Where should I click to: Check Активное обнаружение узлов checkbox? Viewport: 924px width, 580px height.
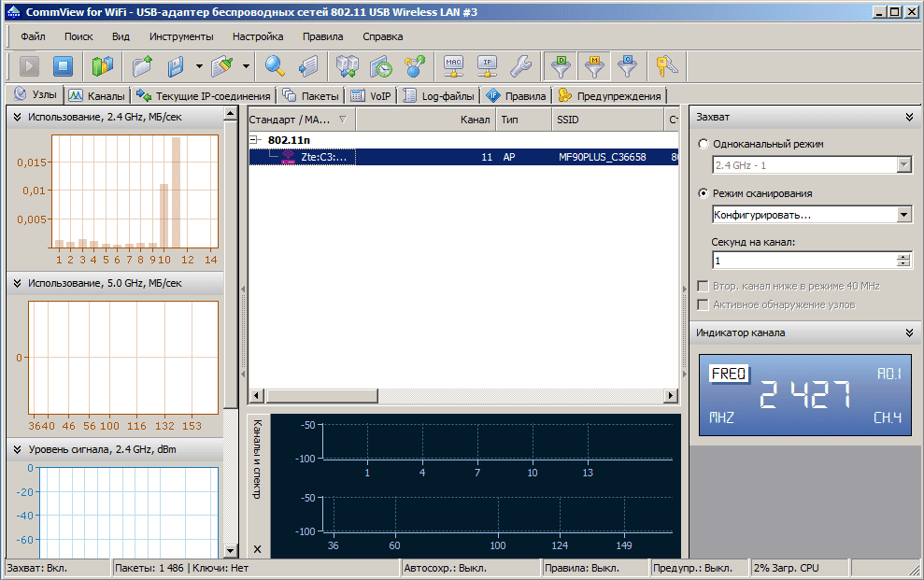point(703,305)
